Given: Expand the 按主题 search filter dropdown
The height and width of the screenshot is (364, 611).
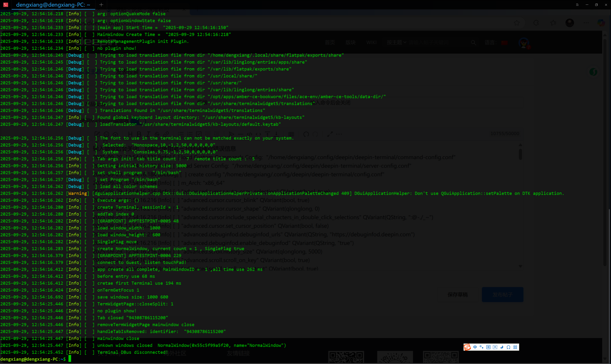Looking at the screenshot, I should click(396, 42).
